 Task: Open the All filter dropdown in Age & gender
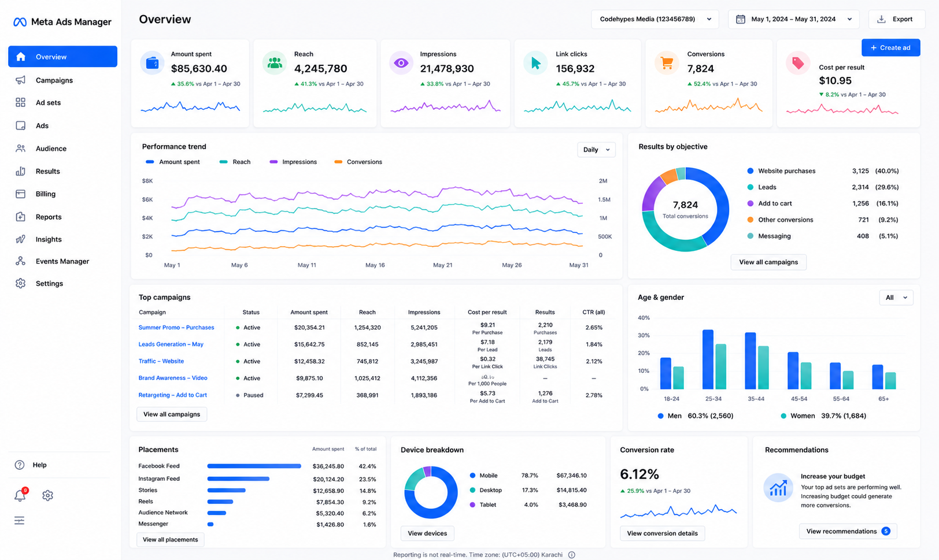pyautogui.click(x=896, y=298)
